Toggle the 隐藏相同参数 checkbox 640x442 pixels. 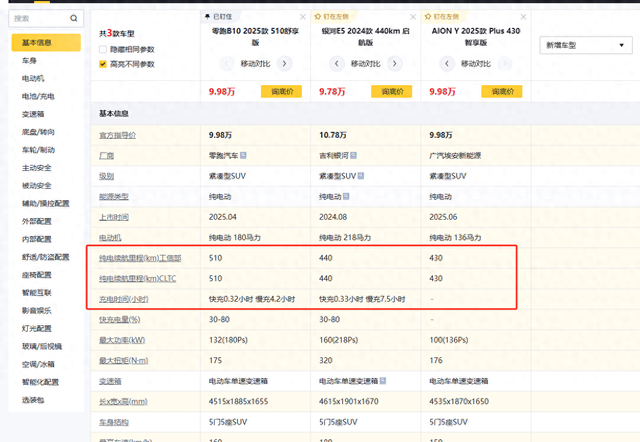click(103, 49)
